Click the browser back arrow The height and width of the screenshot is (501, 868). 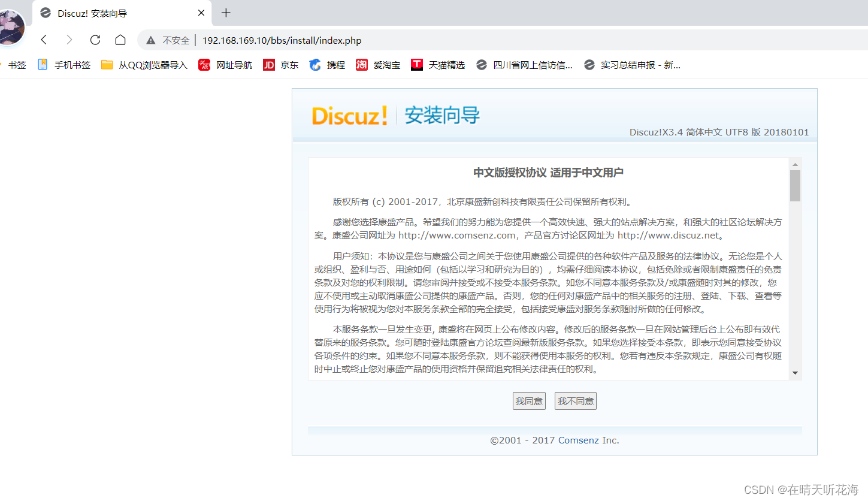click(44, 40)
